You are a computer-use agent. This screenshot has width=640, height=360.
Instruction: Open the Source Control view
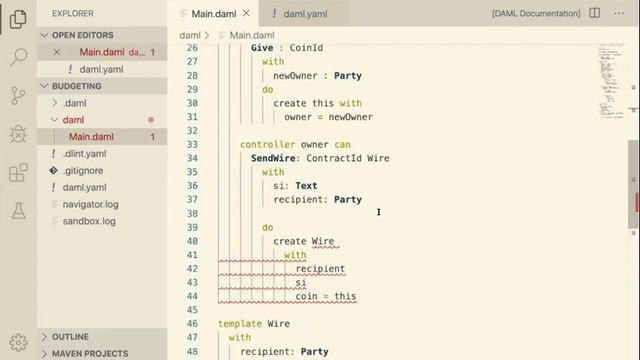pos(18,96)
